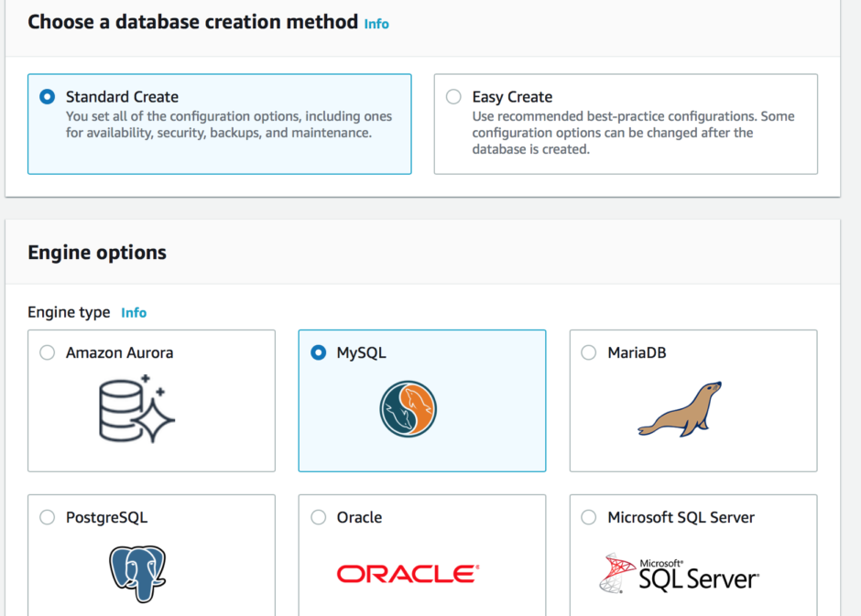Click the Standard Create description text
The width and height of the screenshot is (861, 616).
click(229, 124)
